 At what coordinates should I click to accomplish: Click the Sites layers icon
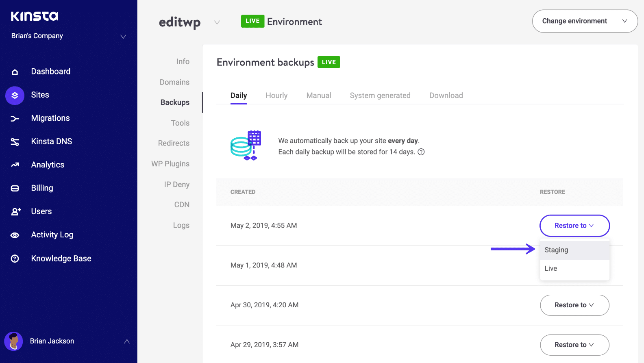pos(15,96)
